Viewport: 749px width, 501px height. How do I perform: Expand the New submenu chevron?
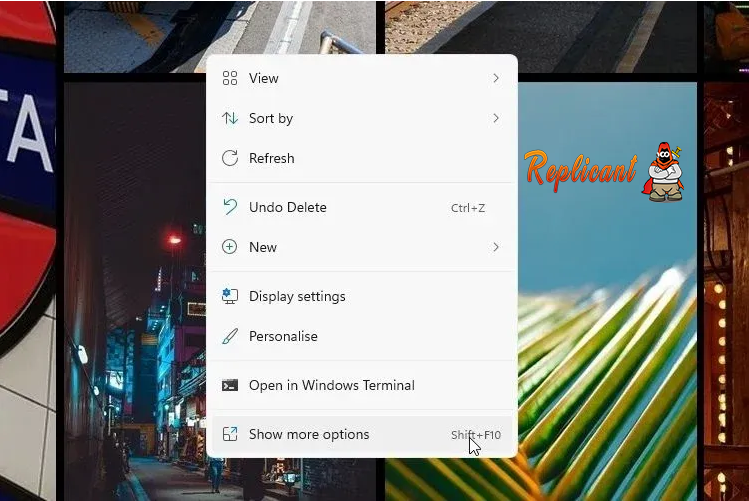tap(496, 247)
